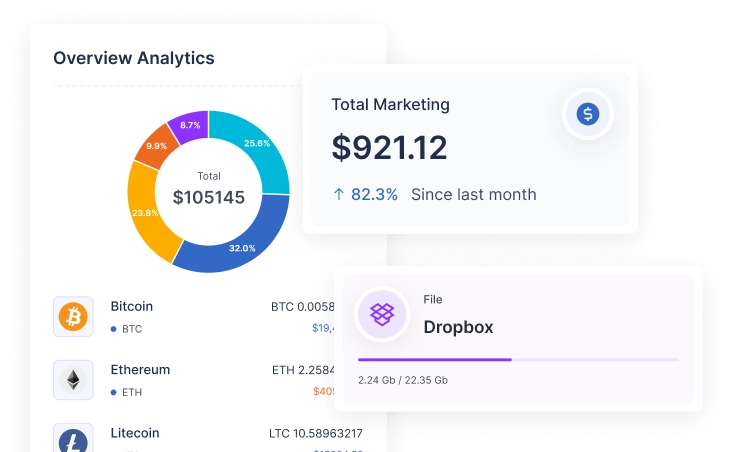
Task: Open the Litecoin row name
Action: [135, 433]
